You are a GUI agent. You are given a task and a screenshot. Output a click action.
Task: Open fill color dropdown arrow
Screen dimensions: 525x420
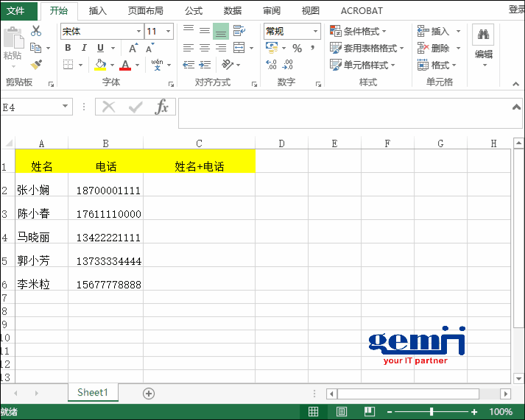click(x=112, y=65)
